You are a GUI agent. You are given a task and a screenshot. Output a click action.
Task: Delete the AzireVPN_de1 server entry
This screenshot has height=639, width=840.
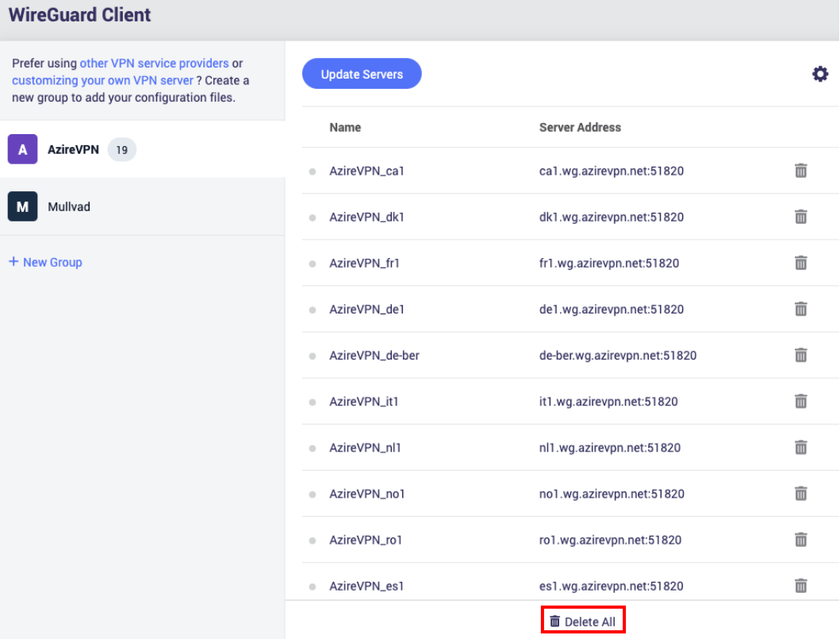801,309
